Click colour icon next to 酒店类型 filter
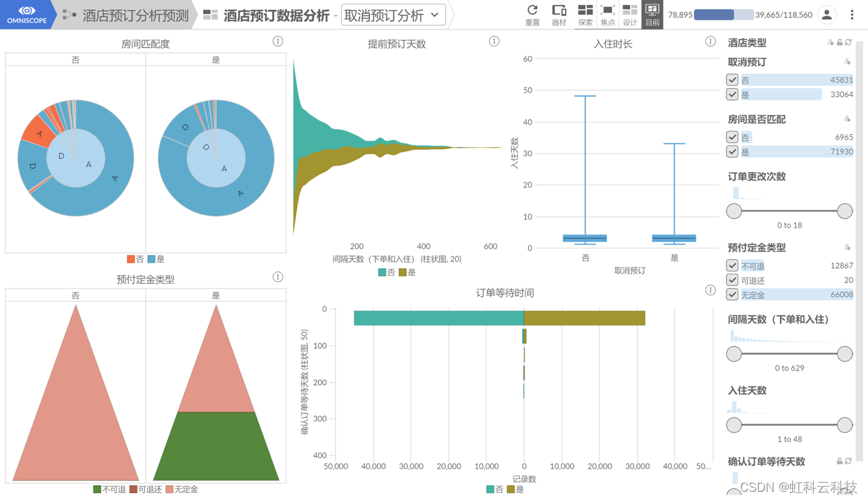868x500 pixels. click(830, 42)
